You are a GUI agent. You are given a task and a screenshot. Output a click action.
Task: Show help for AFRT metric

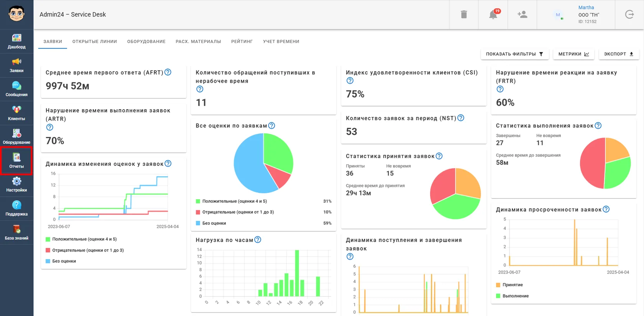tap(168, 72)
